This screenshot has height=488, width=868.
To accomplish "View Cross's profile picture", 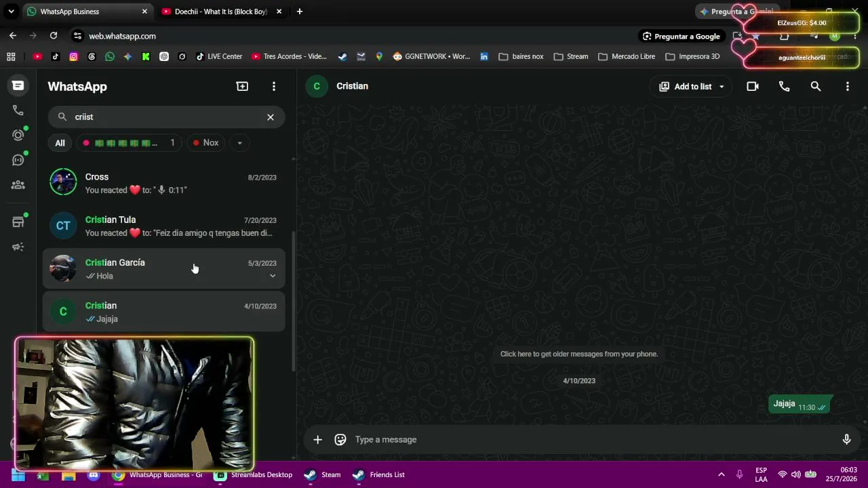I will coord(63,182).
